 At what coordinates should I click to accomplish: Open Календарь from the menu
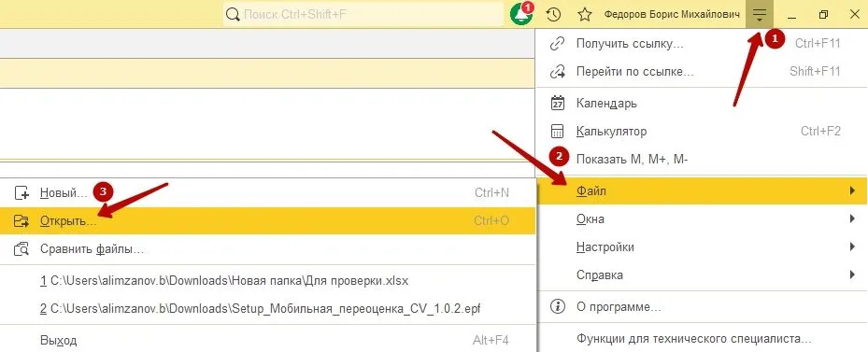point(702,103)
